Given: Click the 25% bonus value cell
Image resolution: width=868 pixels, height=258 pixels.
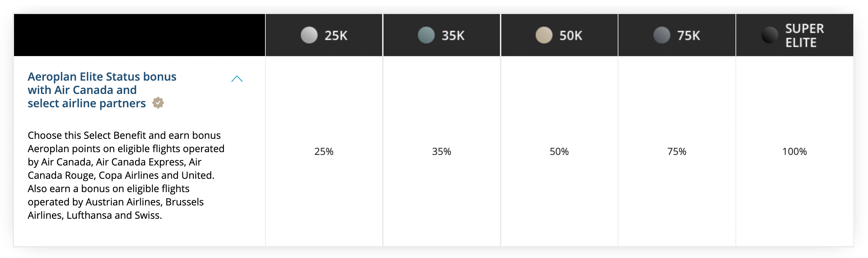Looking at the screenshot, I should pyautogui.click(x=324, y=151).
